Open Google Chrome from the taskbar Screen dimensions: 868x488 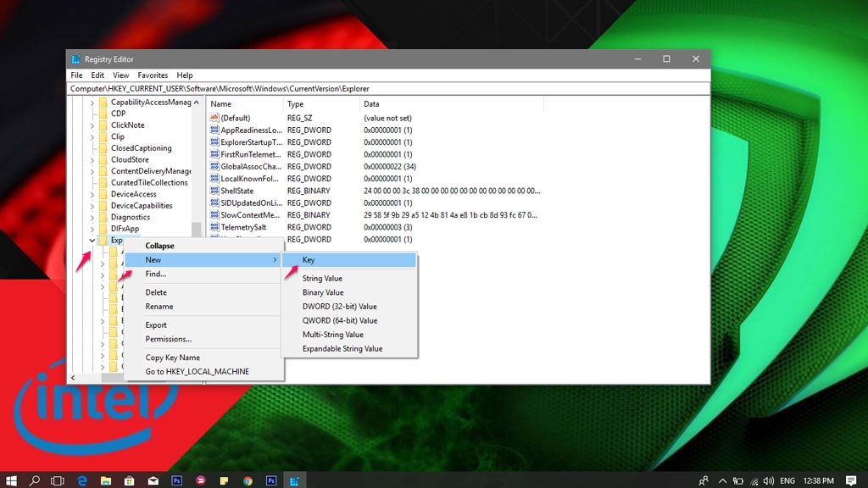pos(248,480)
